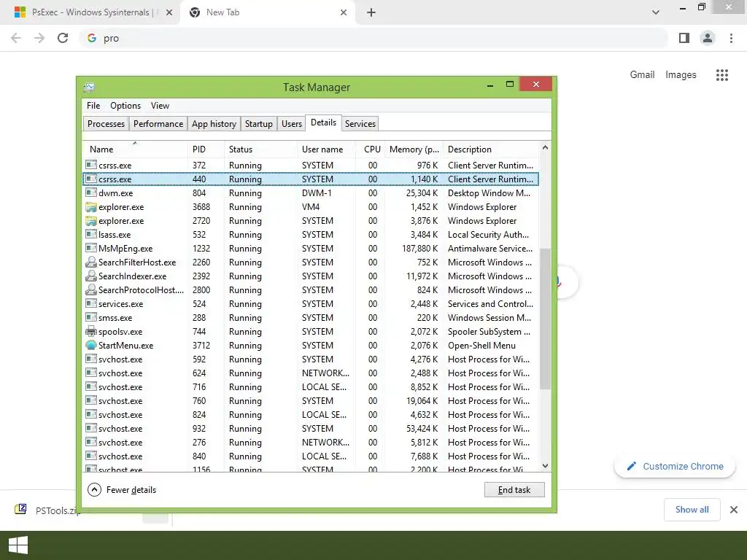Toggle Chrome side panel icon
This screenshot has height=560, width=747.
684,38
